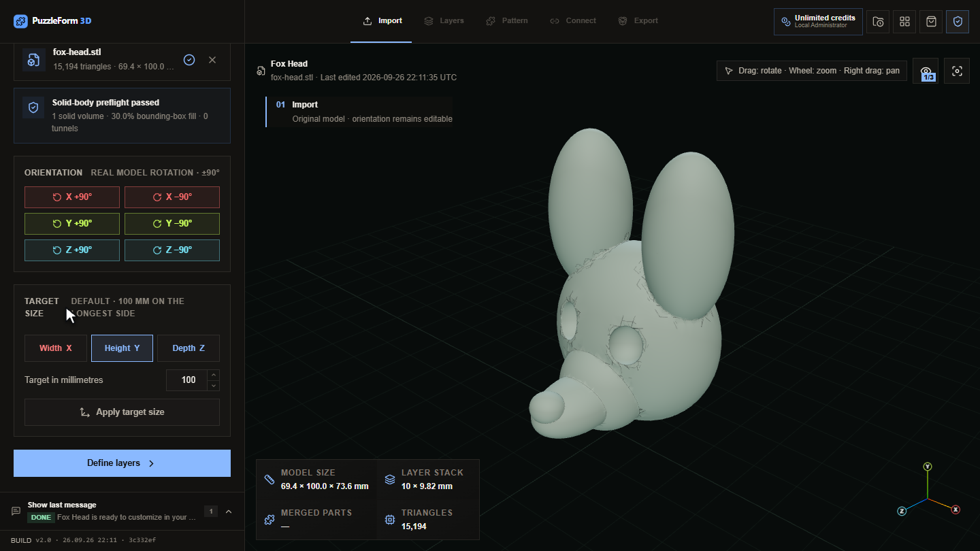This screenshot has width=980, height=551.
Task: Switch to the Connect tab
Action: pos(573,21)
